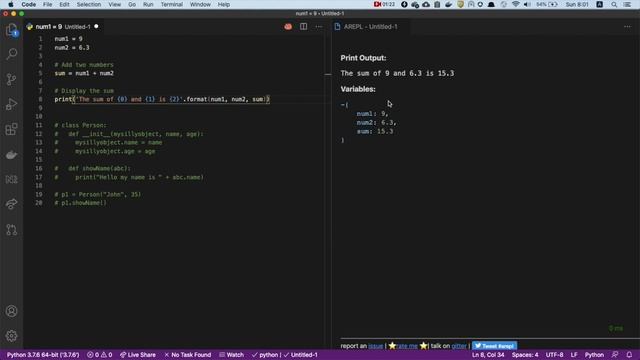
Task: Click the feedback icon in status bar
Action: [x=615, y=355]
